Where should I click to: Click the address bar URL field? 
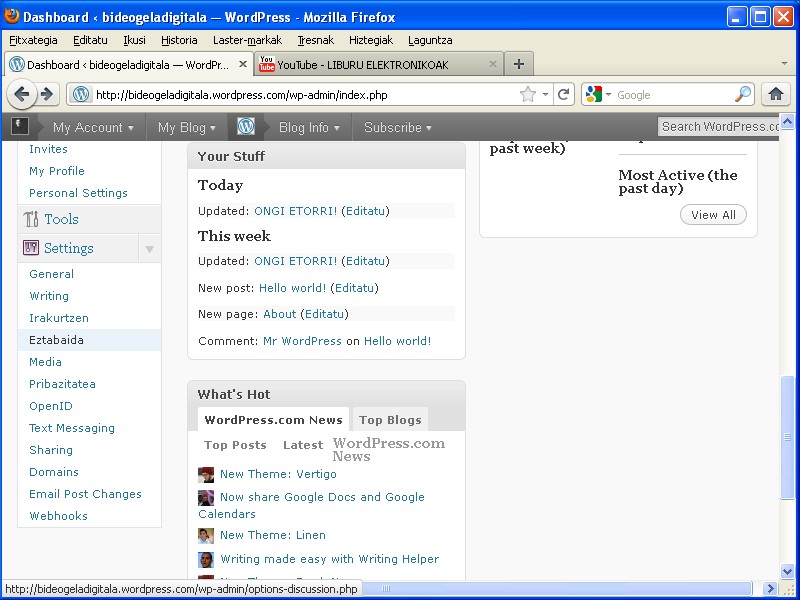[305, 95]
